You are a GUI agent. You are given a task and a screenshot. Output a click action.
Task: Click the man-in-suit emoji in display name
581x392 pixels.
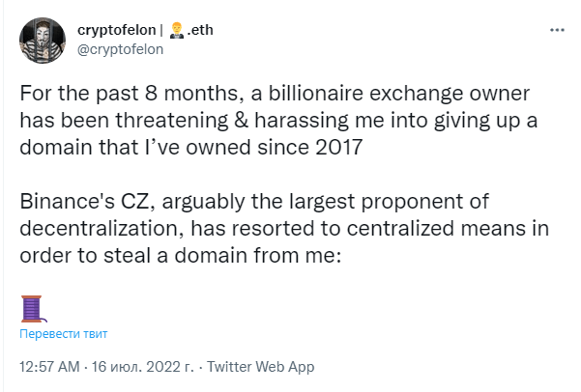176,30
